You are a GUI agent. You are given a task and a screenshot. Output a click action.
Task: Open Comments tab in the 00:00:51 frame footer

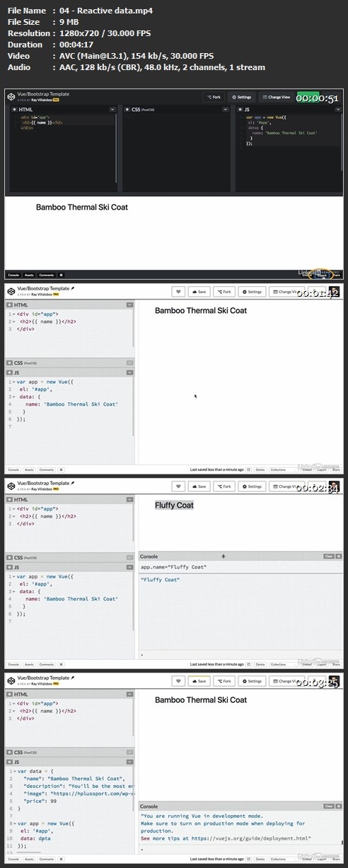click(47, 275)
